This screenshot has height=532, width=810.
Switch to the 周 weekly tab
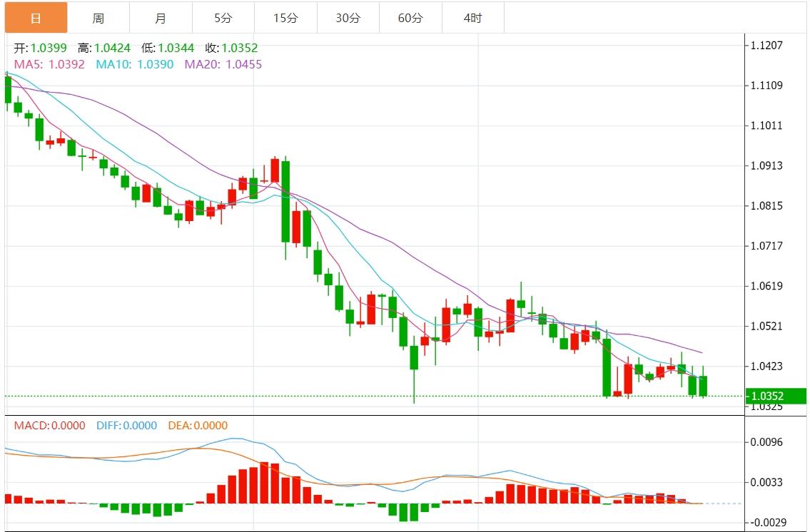tap(98, 18)
